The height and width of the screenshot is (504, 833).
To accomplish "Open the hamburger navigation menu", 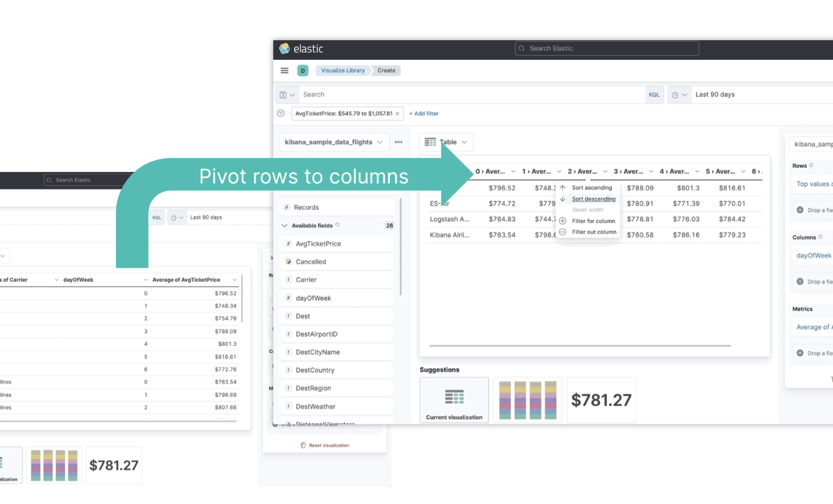I will point(284,71).
